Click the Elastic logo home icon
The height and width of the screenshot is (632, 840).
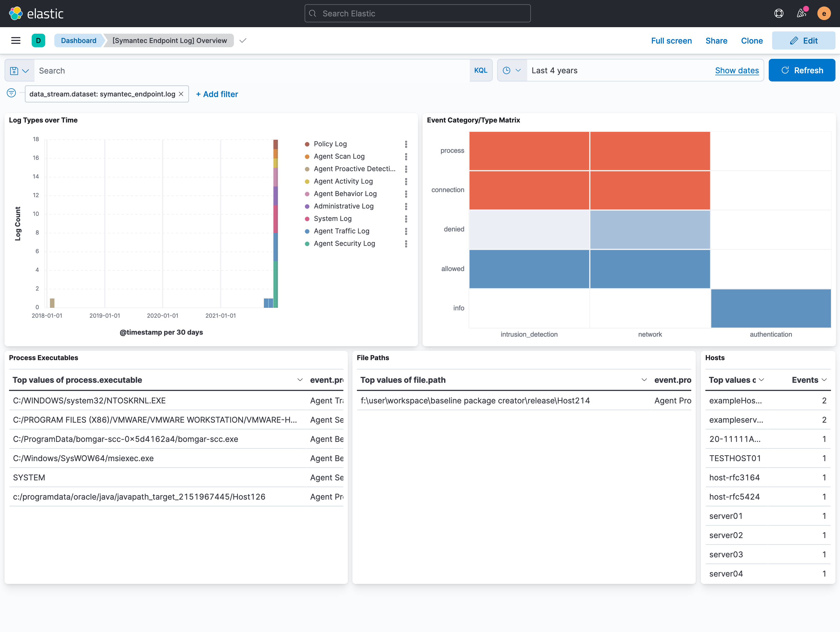coord(16,14)
